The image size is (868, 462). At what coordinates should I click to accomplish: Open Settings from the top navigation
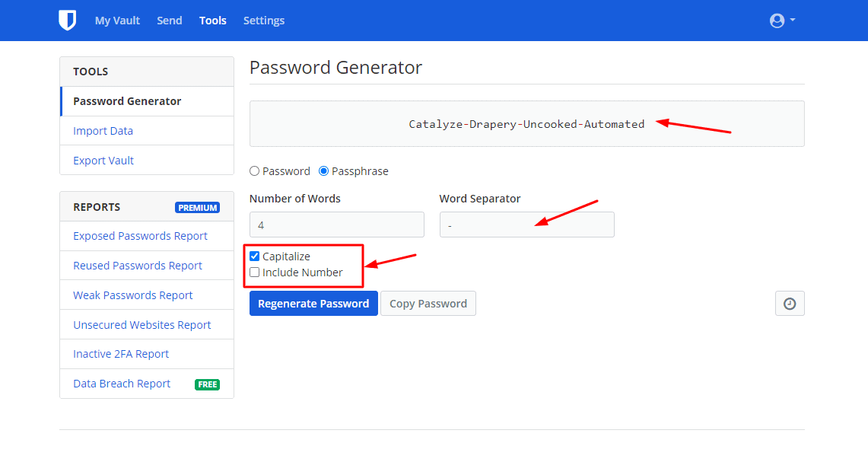pyautogui.click(x=264, y=21)
